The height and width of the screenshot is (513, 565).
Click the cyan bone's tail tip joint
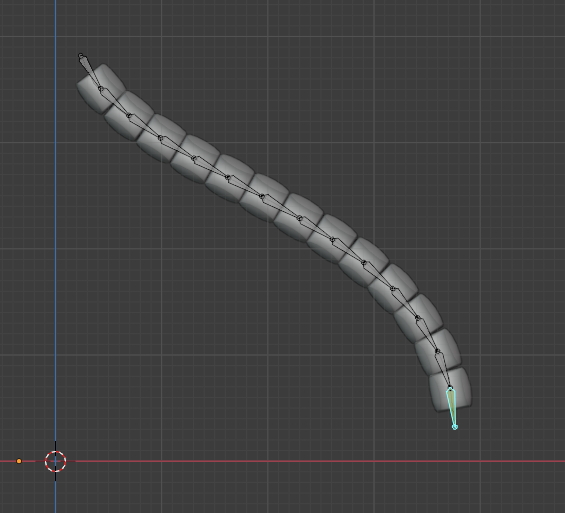(455, 427)
